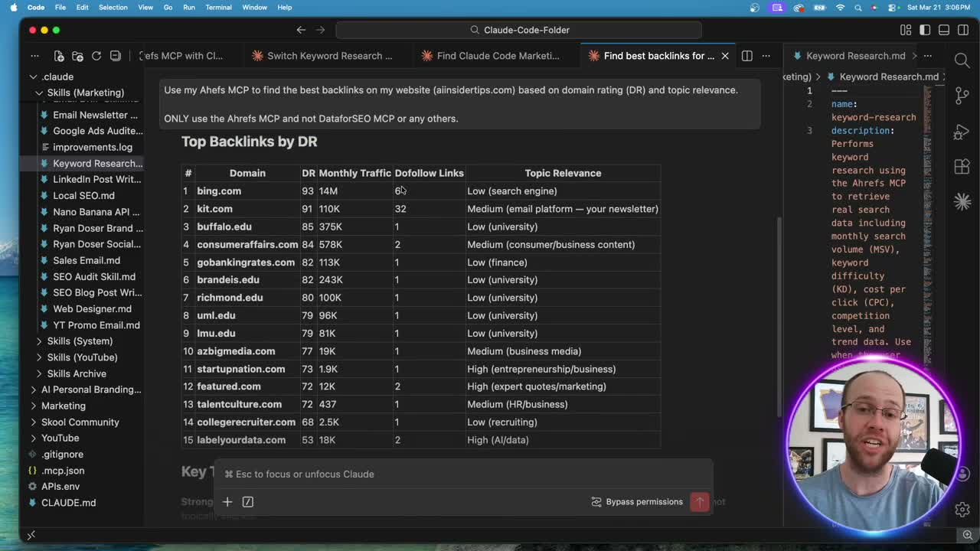This screenshot has height=551, width=980.
Task: Open the Run and Debug view
Action: tap(962, 131)
